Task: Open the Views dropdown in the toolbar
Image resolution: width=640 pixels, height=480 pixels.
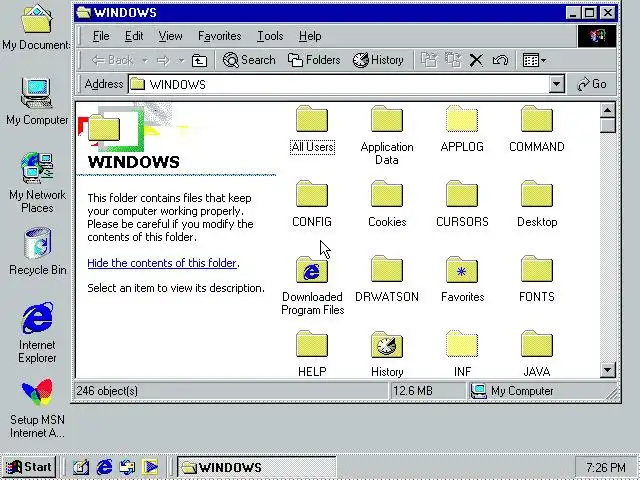Action: [x=534, y=60]
